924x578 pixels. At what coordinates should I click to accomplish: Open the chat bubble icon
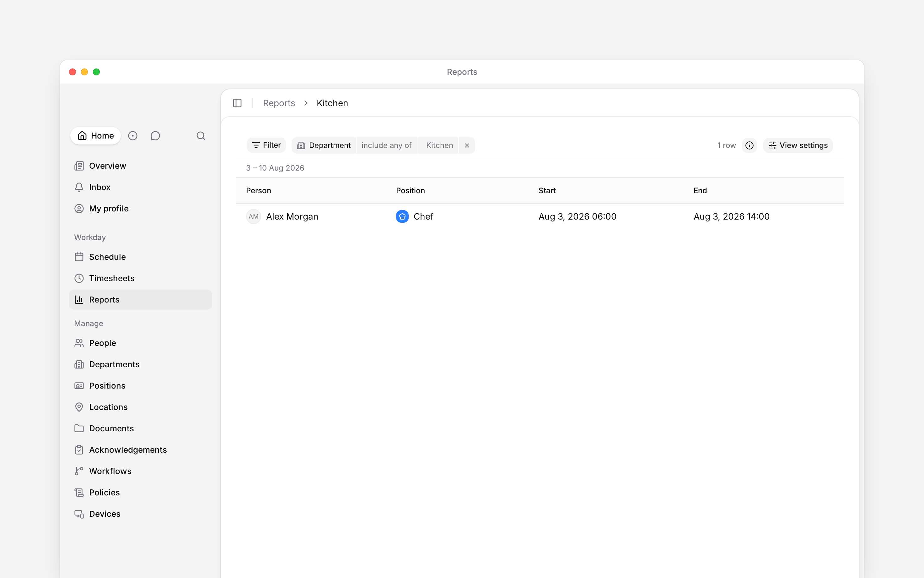pyautogui.click(x=155, y=136)
